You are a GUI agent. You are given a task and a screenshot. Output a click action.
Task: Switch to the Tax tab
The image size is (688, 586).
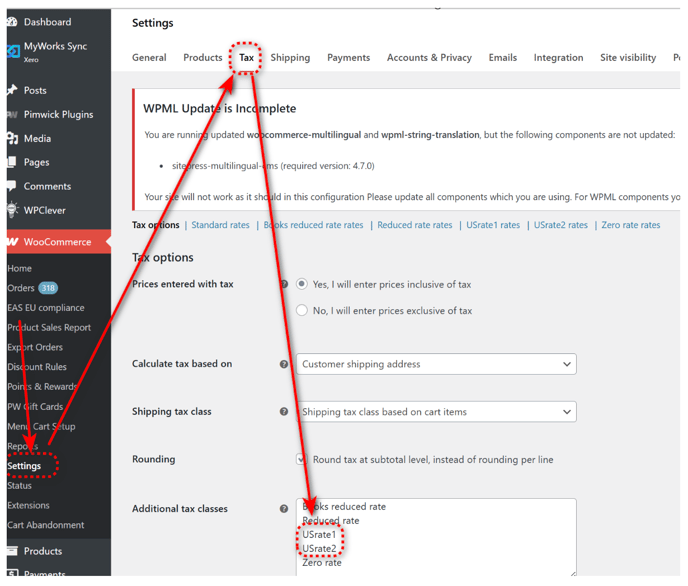point(246,57)
